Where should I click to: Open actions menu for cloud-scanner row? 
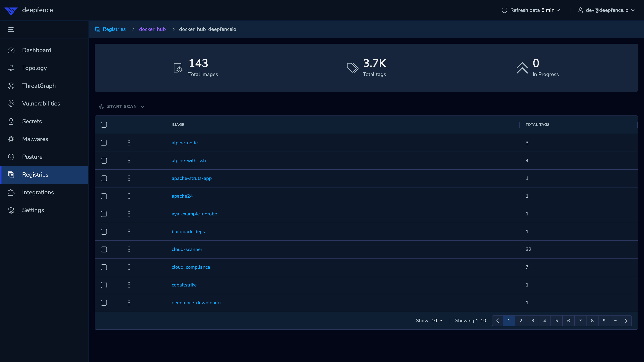pos(129,249)
